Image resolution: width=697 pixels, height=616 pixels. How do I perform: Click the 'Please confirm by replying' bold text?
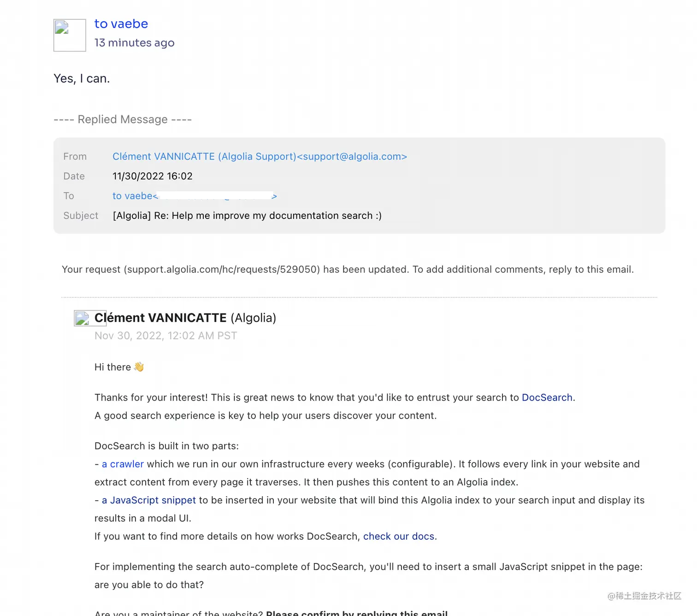[357, 612]
